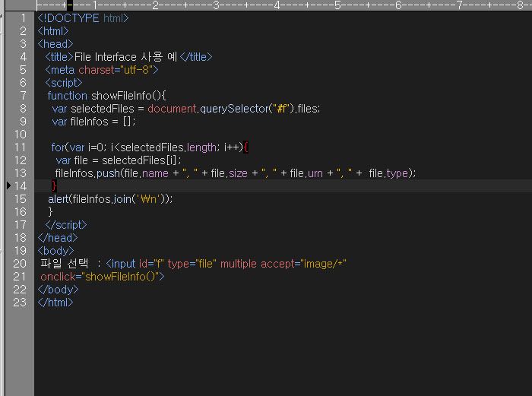Click the ruler mark labeled 1
The width and height of the screenshot is (532, 396).
95,5
